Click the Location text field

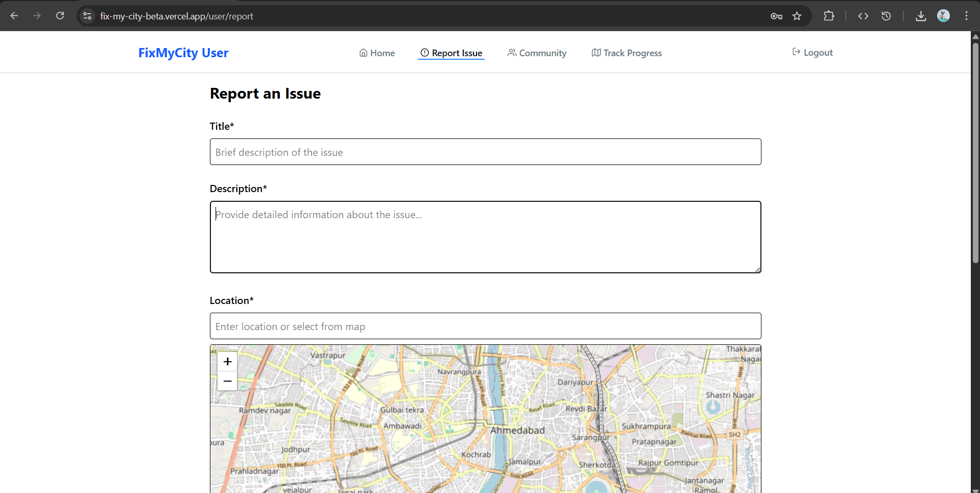485,326
